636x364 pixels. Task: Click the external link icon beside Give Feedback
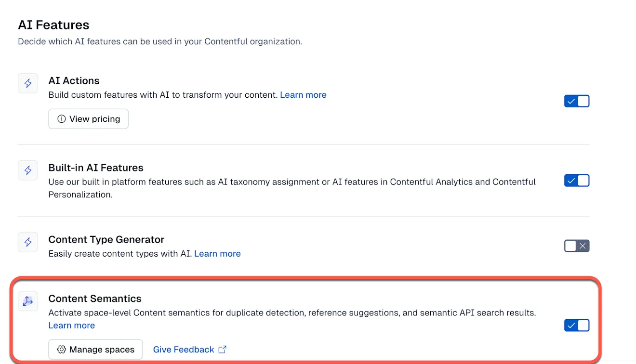(222, 350)
